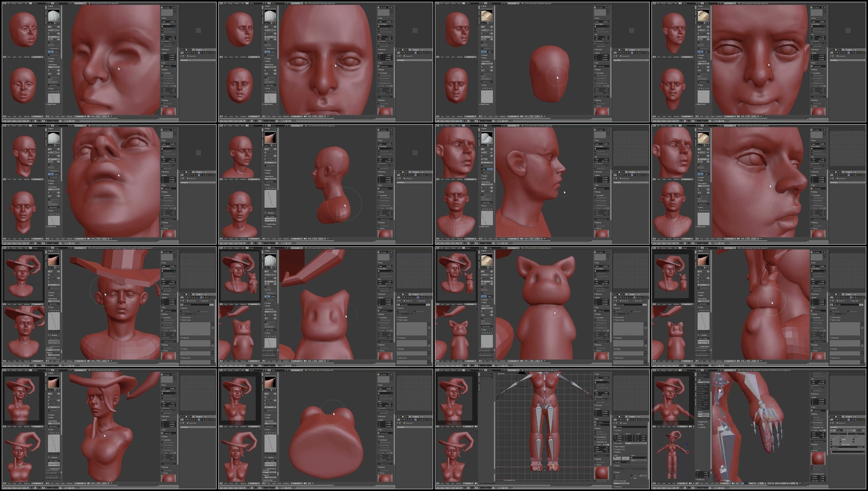Click Mirror modifier Copy button, hand-bones frame

[856, 434]
